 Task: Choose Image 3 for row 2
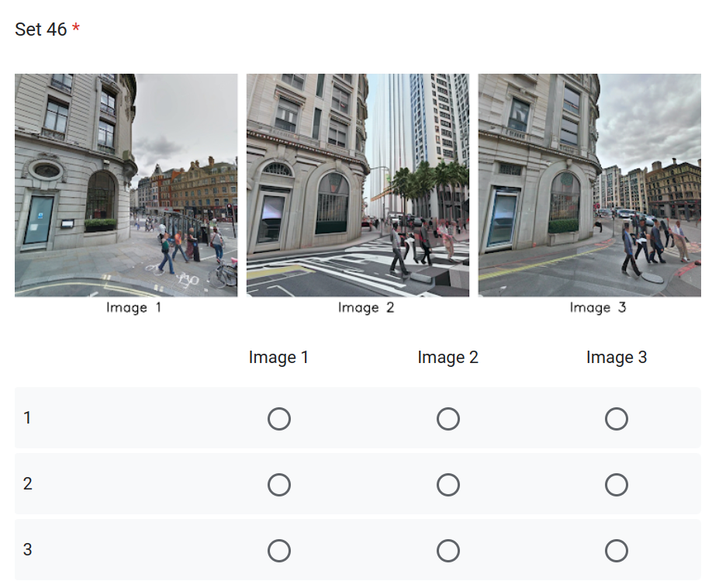click(x=617, y=485)
